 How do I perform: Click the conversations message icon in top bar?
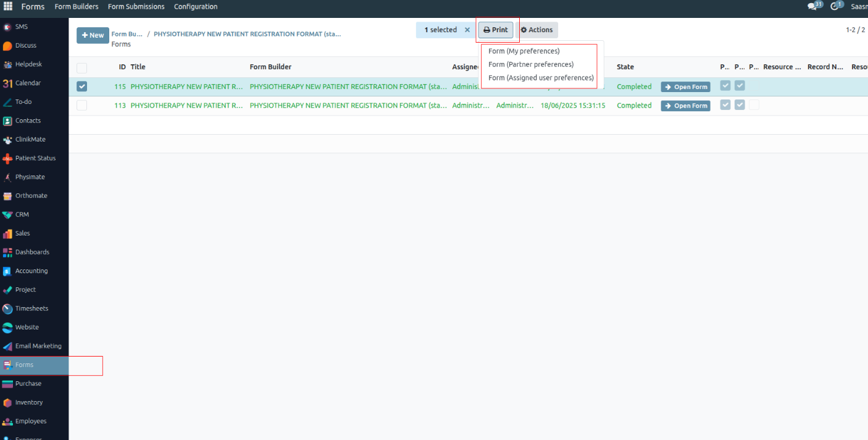(812, 7)
